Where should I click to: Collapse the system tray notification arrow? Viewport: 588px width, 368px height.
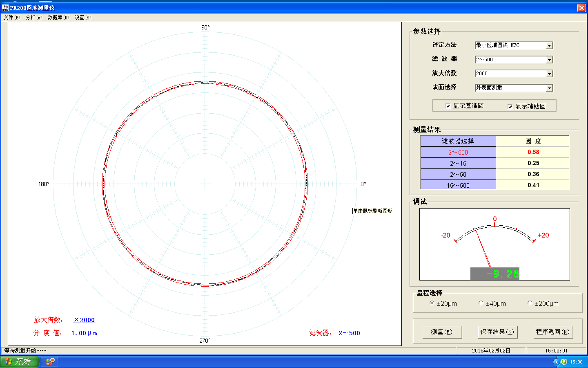(557, 362)
